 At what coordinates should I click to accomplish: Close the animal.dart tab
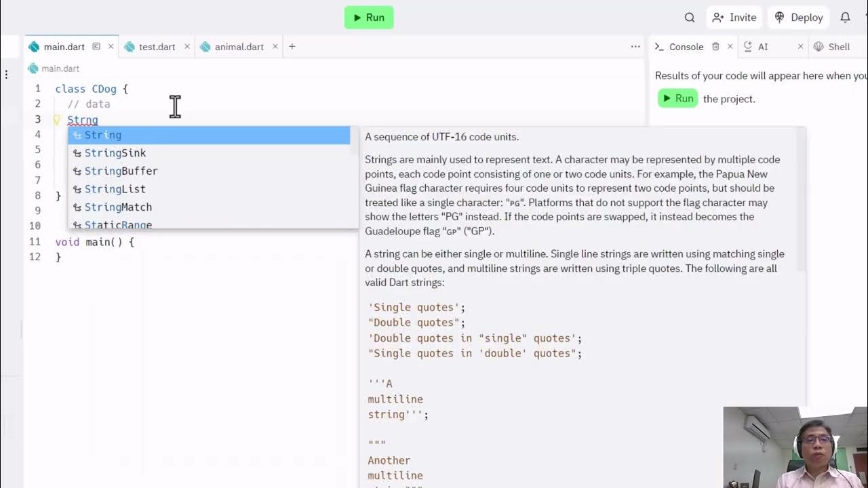pos(275,47)
